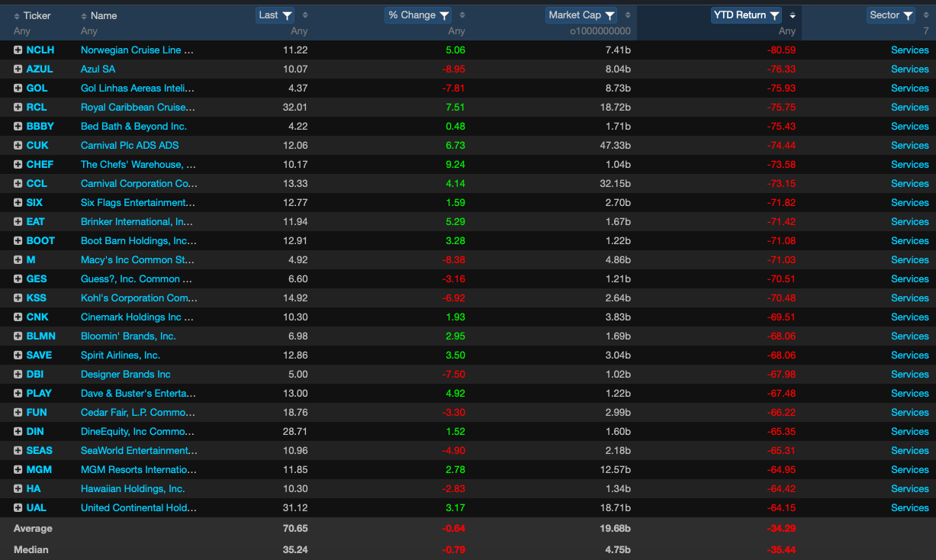
Task: Click the DIN ticker text
Action: 35,431
